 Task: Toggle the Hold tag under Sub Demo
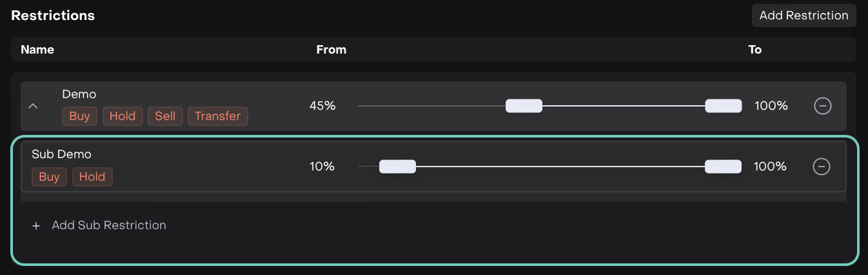92,177
